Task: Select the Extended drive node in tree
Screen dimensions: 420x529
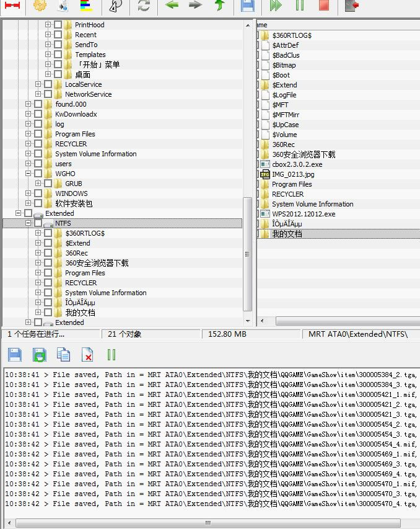Action: click(59, 213)
